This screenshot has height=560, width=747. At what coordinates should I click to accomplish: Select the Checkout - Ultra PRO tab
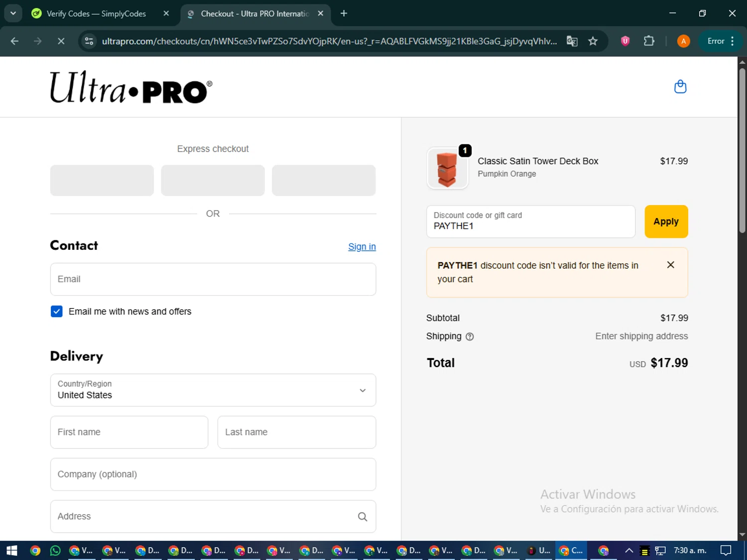click(x=254, y=13)
